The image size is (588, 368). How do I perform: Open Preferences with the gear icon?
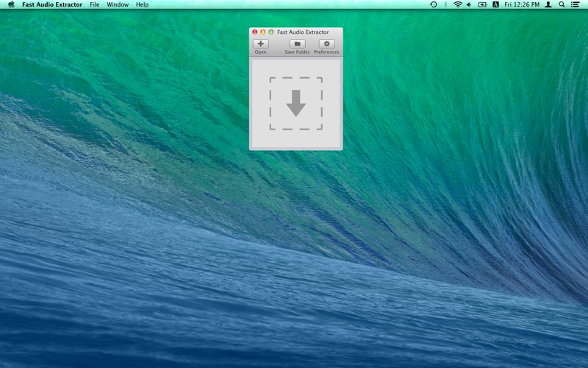click(x=326, y=44)
